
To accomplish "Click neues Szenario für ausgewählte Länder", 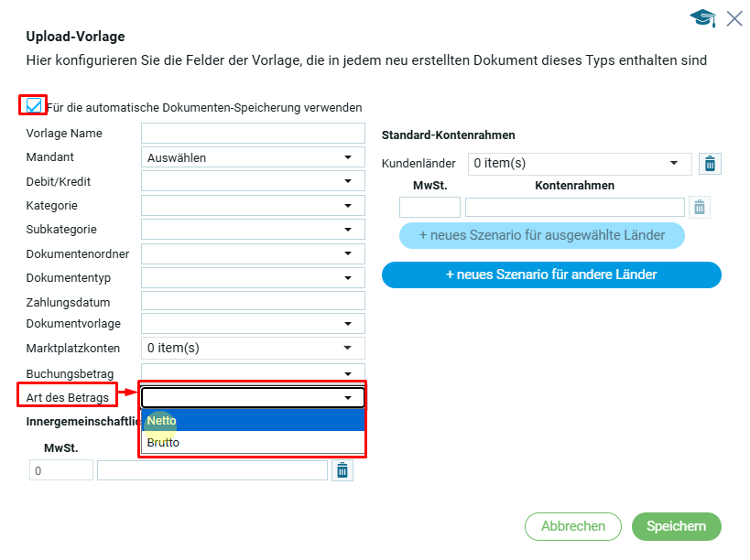I will coord(542,235).
